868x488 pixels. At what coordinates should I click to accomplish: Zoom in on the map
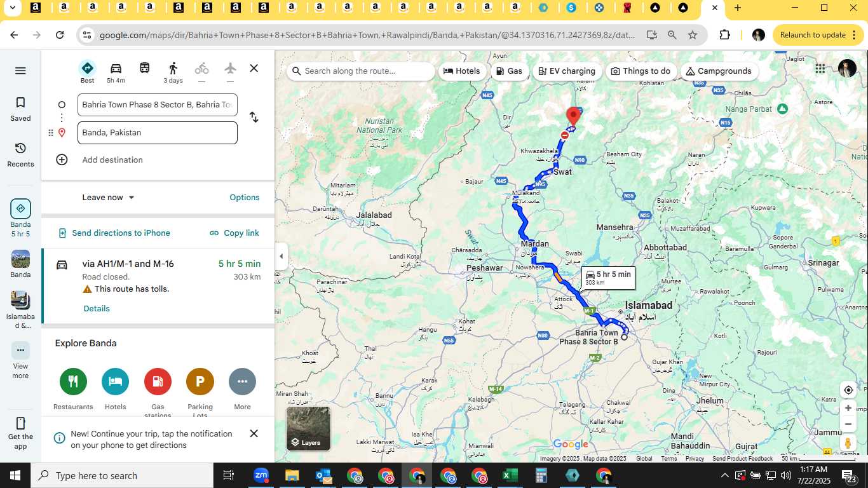coord(848,408)
